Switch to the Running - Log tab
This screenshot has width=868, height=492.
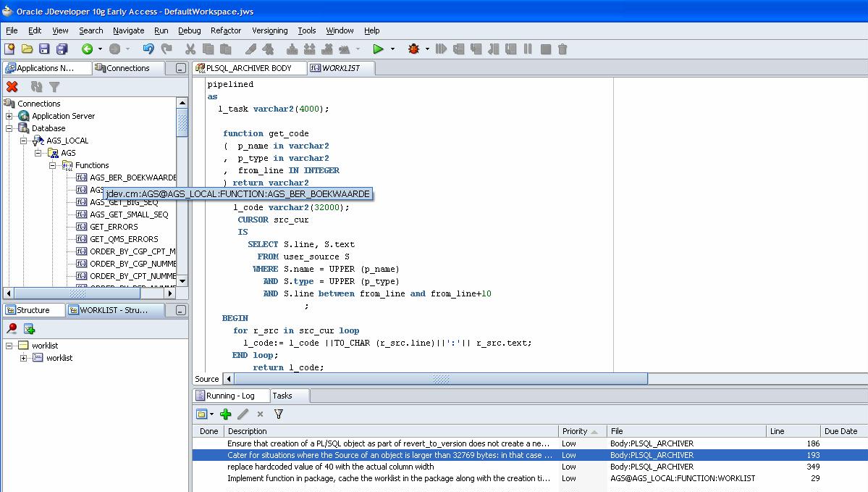pos(229,396)
